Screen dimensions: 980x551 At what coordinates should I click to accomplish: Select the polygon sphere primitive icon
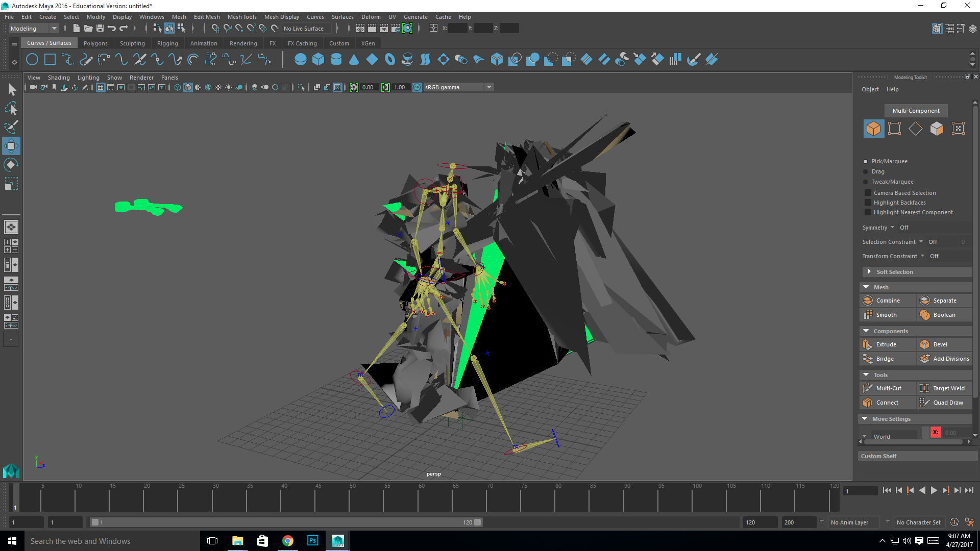coord(301,59)
